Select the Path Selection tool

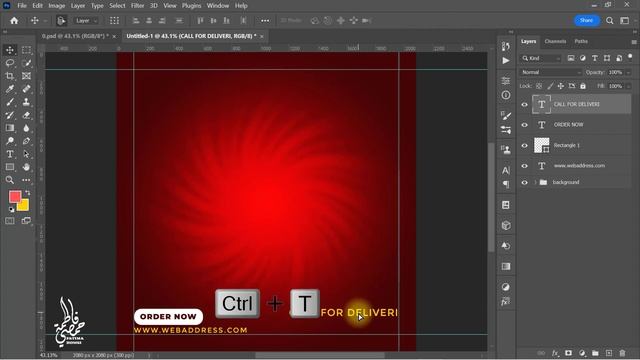coord(26,154)
